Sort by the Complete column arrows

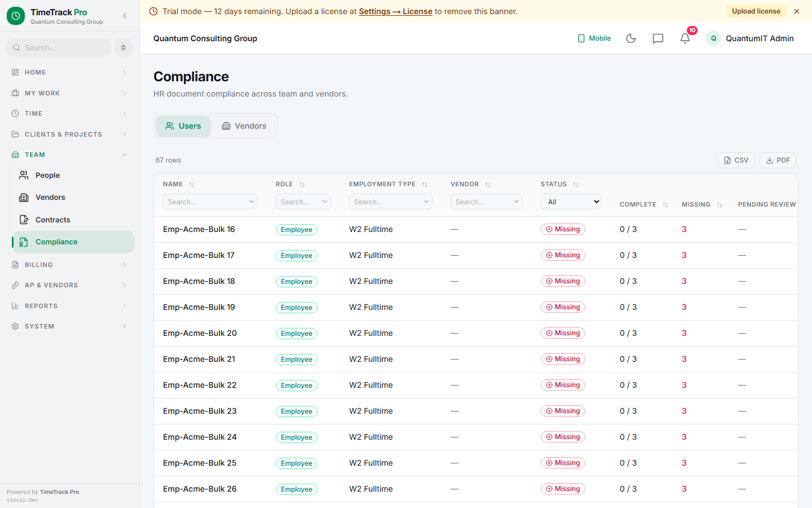coord(665,205)
